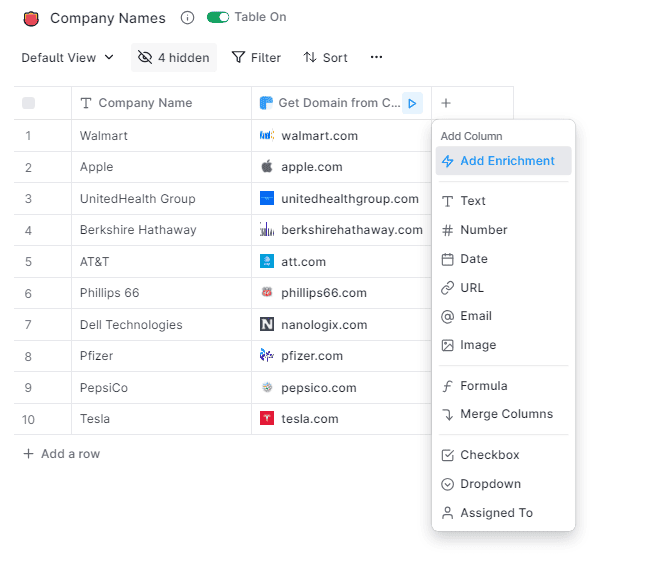Toggle the Table On switch

pos(218,17)
